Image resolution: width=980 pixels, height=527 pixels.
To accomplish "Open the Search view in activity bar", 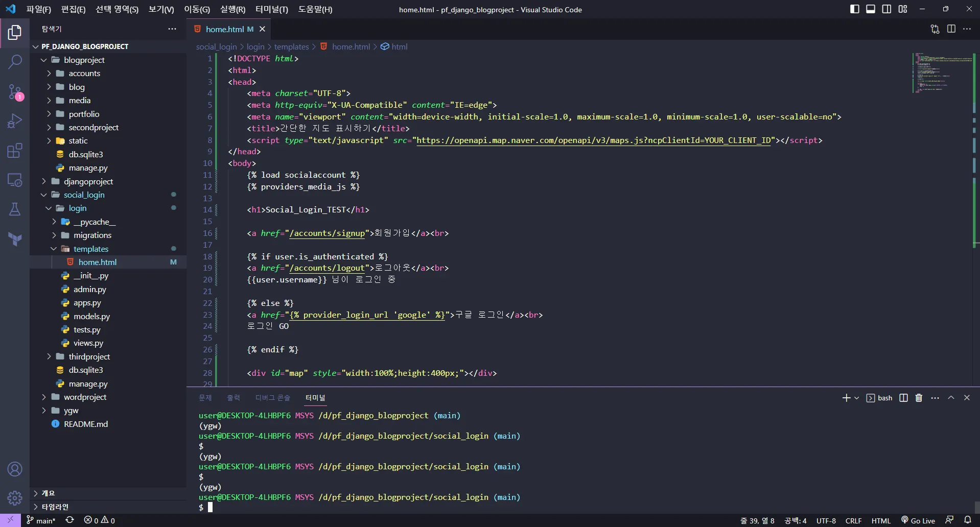I will click(15, 62).
